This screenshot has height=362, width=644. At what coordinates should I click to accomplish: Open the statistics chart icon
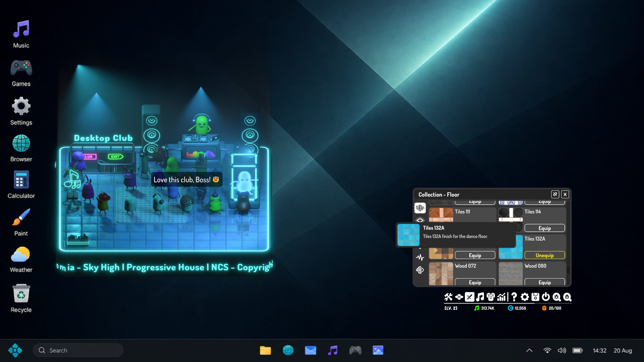tap(501, 297)
